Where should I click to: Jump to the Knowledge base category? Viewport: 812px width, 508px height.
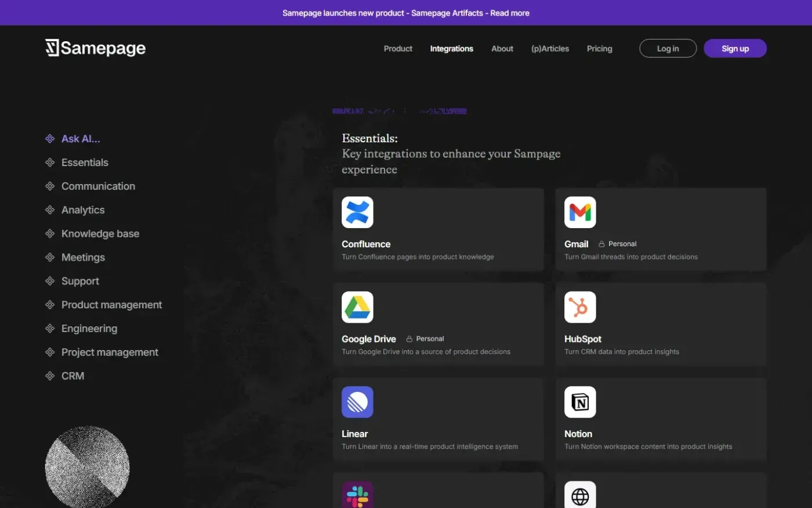(100, 233)
